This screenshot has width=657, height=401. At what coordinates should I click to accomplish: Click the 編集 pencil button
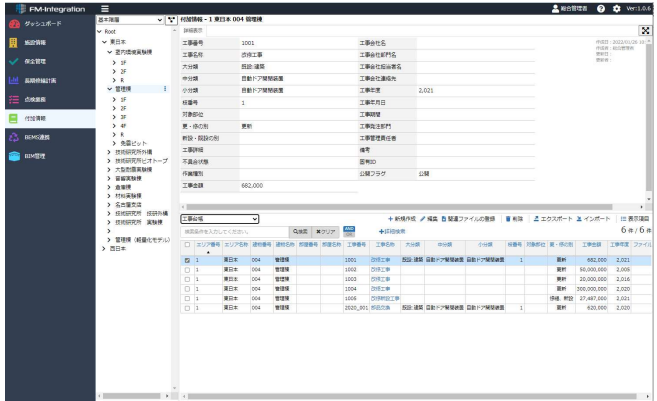(x=429, y=219)
